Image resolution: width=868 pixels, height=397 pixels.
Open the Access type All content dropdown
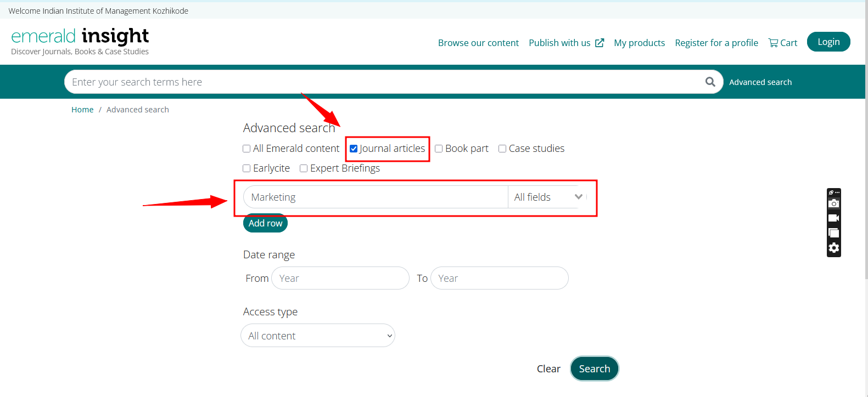click(x=318, y=336)
